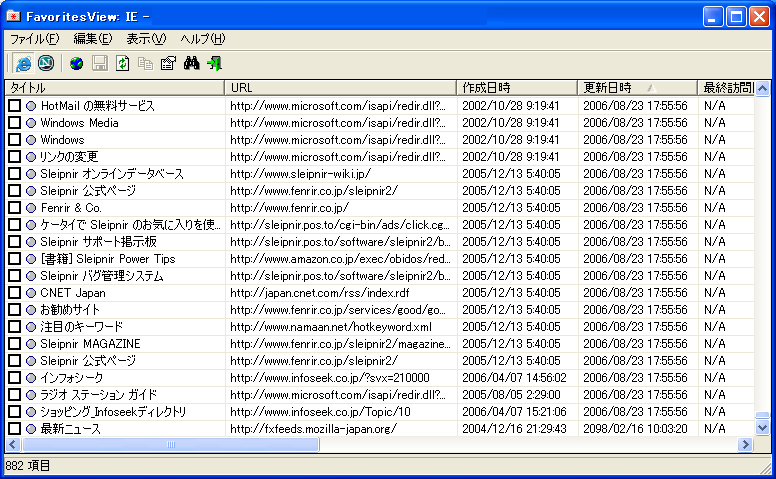Image resolution: width=776 pixels, height=479 pixels.
Task: Sort by the 更新日時 column header
Action: tap(637, 88)
